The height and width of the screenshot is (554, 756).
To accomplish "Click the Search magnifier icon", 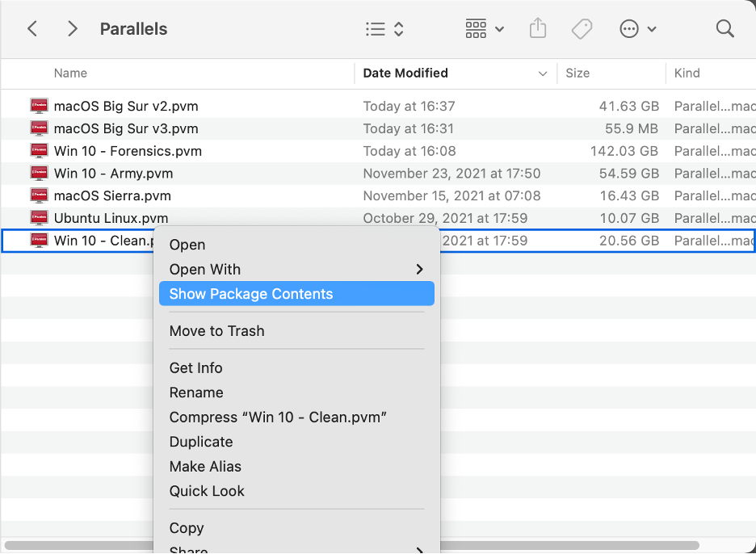I will 724,29.
